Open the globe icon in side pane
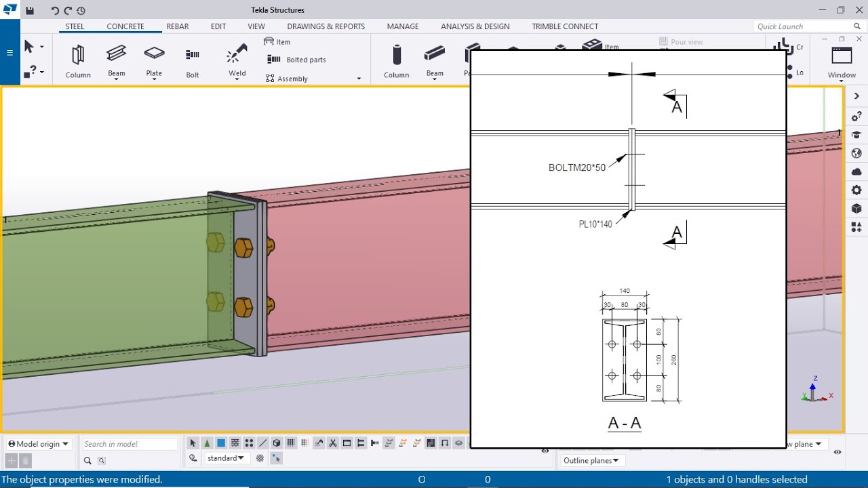The width and height of the screenshot is (868, 488). pos(856,153)
